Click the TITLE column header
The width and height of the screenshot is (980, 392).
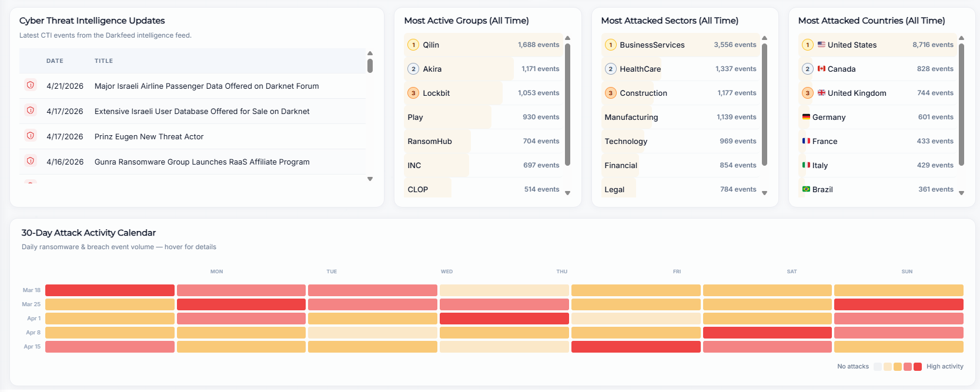(103, 61)
